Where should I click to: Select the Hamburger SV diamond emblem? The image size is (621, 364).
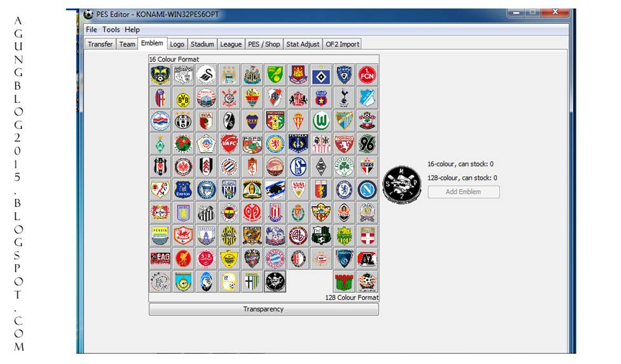[x=321, y=75]
